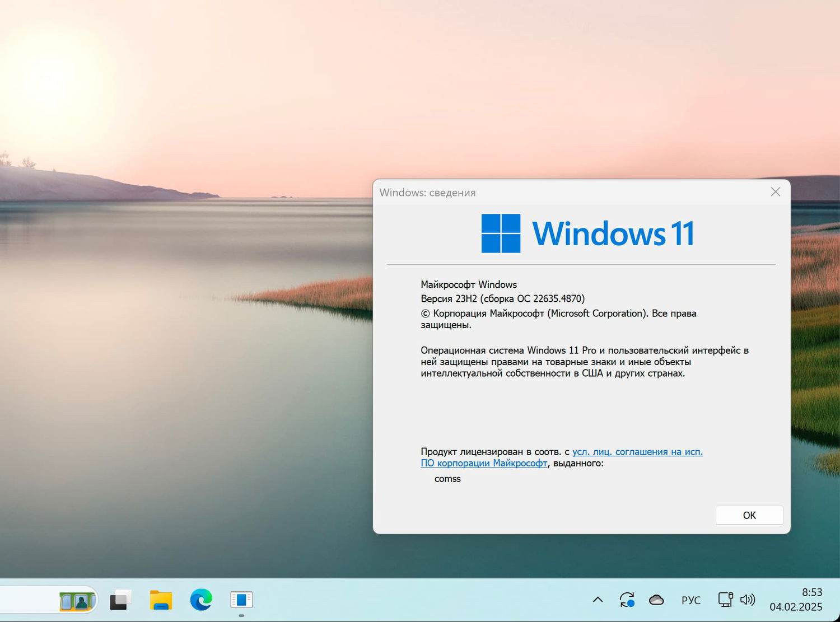Switch the РУС input language indicator
The width and height of the screenshot is (840, 622).
tap(691, 600)
